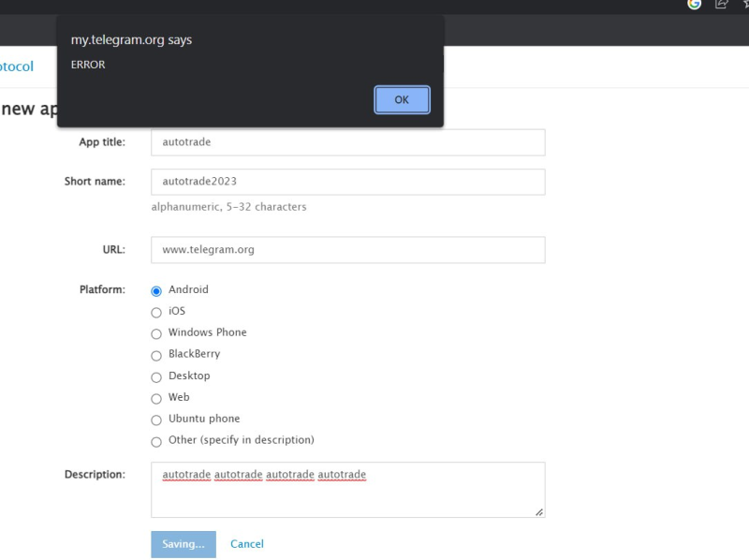
Task: Select the iOS platform option
Action: click(x=156, y=313)
